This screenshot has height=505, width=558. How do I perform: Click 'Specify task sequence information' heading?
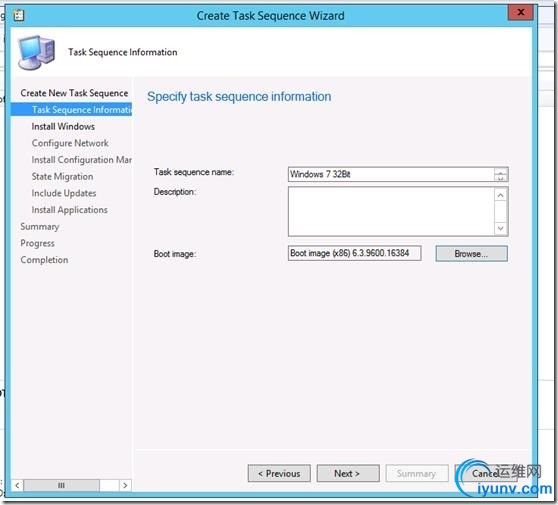pyautogui.click(x=239, y=96)
